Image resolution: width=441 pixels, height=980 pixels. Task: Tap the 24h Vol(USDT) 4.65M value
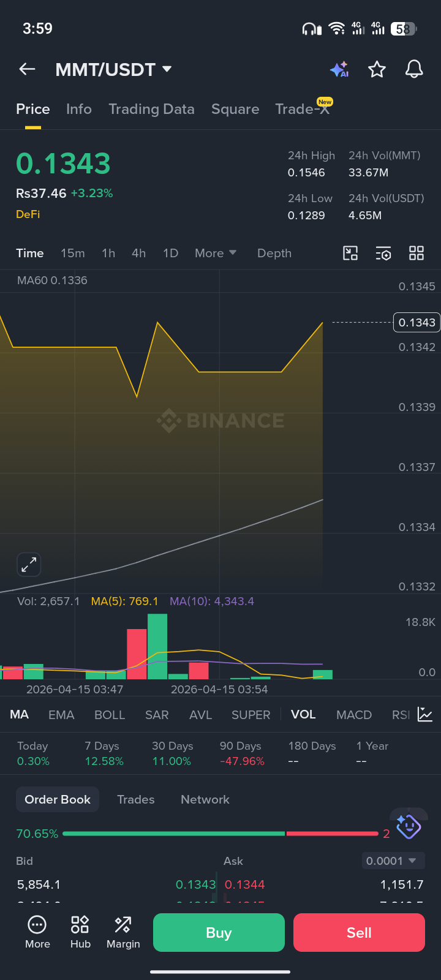365,216
